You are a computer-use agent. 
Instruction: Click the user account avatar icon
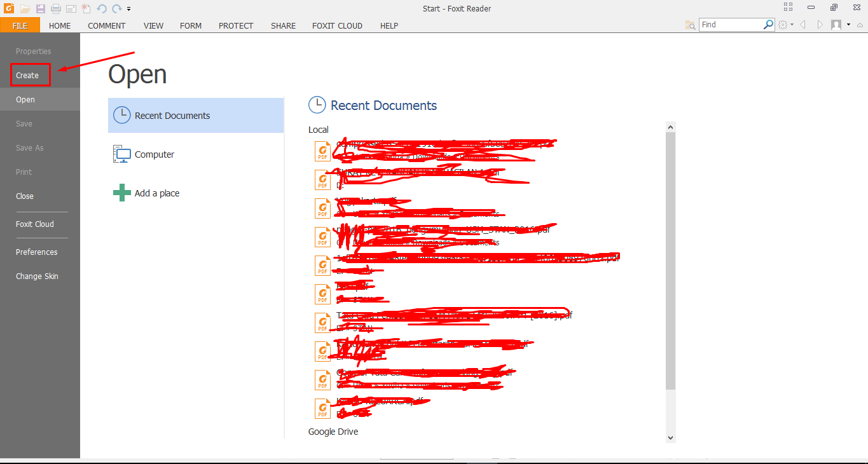click(x=836, y=25)
